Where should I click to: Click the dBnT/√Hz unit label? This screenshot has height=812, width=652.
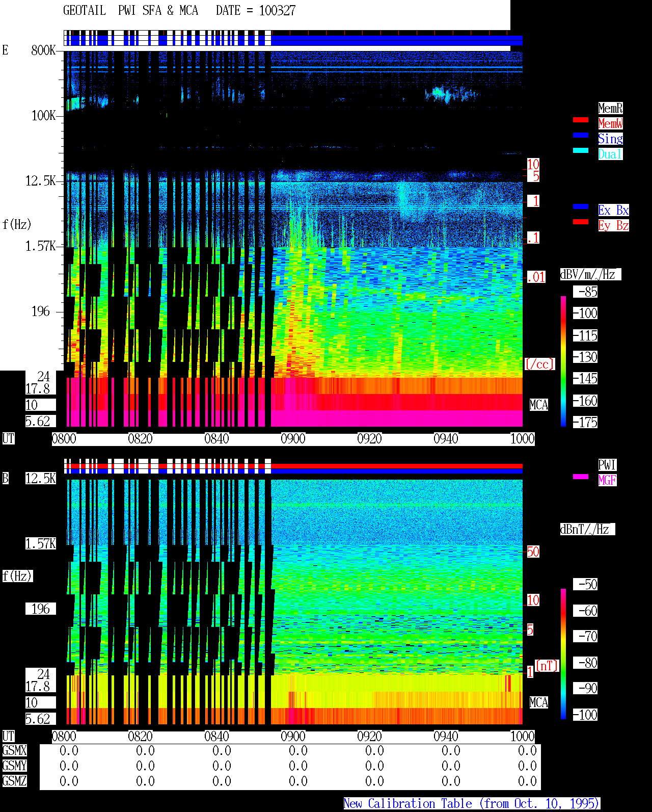[587, 529]
